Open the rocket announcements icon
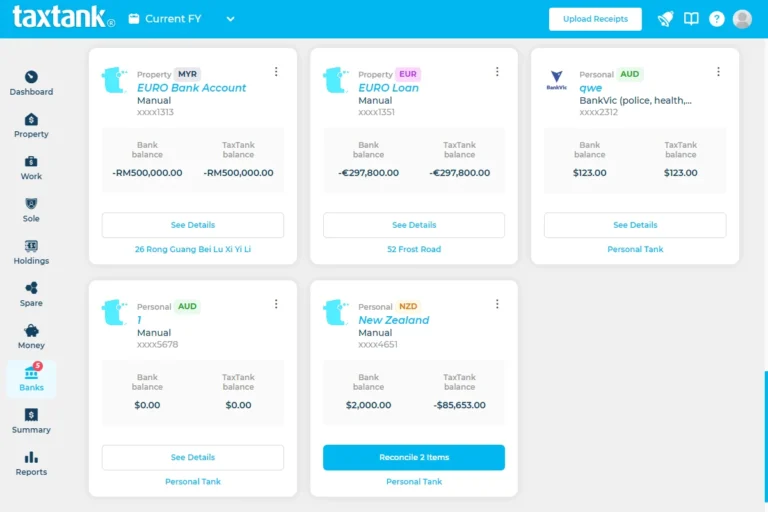Image resolution: width=768 pixels, height=512 pixels. click(x=665, y=19)
